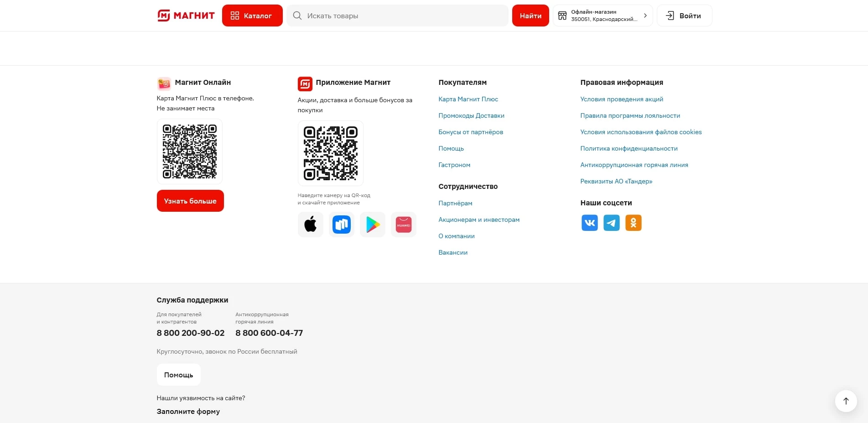
Task: Open the Odnoklassniki social icon
Action: (x=633, y=223)
